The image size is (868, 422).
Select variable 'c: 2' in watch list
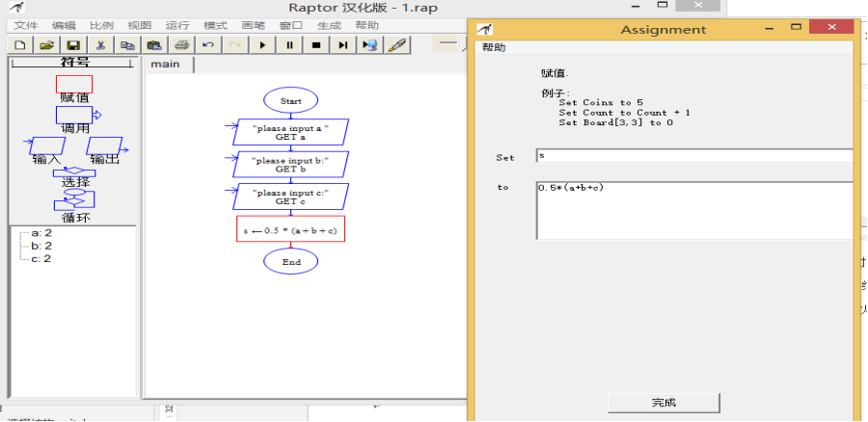41,259
